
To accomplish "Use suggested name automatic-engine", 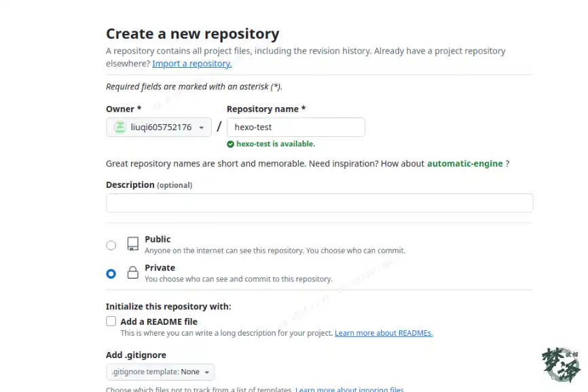I will click(465, 163).
